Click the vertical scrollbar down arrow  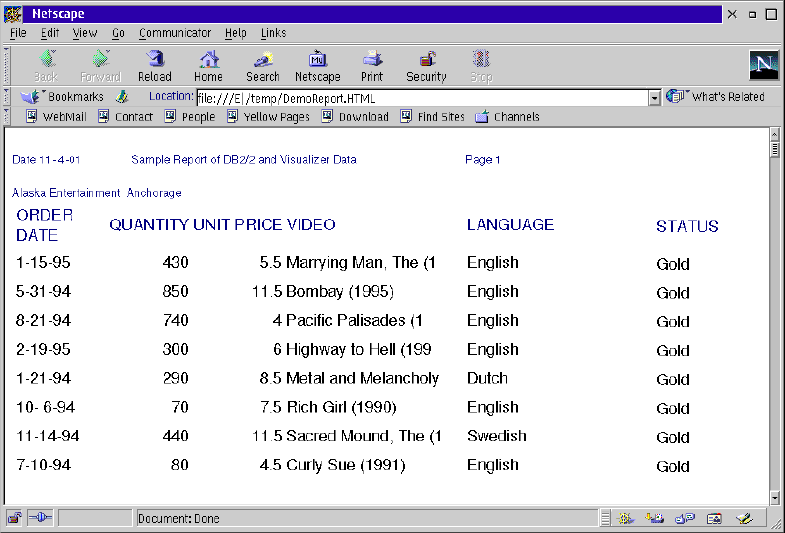tap(774, 498)
